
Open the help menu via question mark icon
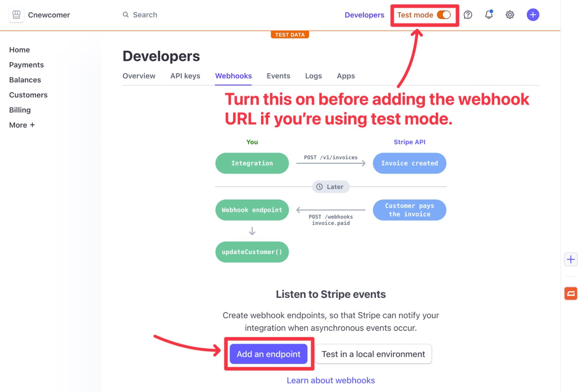tap(468, 15)
